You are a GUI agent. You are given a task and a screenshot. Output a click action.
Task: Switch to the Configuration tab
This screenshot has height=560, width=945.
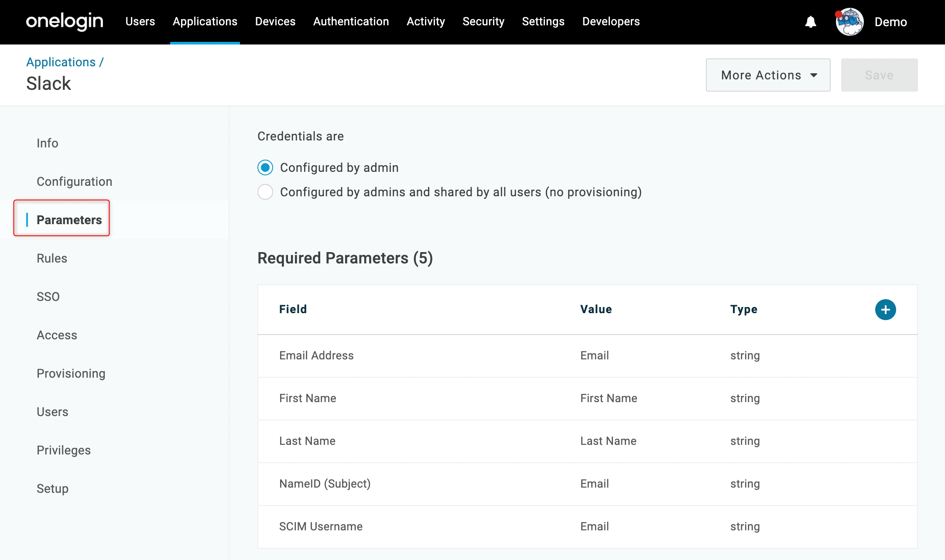[75, 181]
